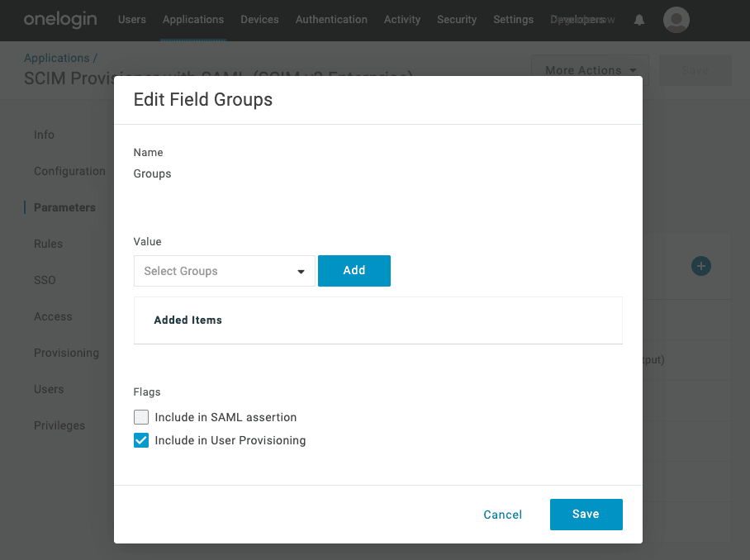Open the Authentication menu in the top bar
The image size is (750, 560).
331,19
